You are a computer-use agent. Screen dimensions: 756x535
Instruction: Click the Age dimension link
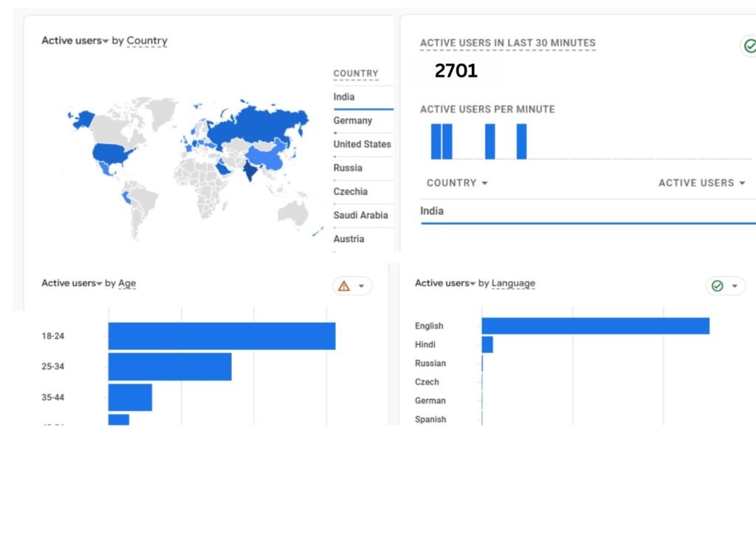coord(127,284)
